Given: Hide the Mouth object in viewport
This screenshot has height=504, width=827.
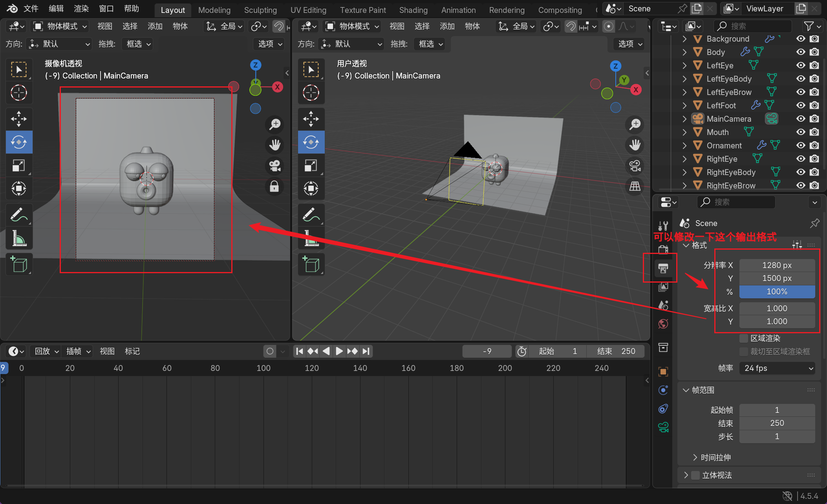Looking at the screenshot, I should point(801,132).
